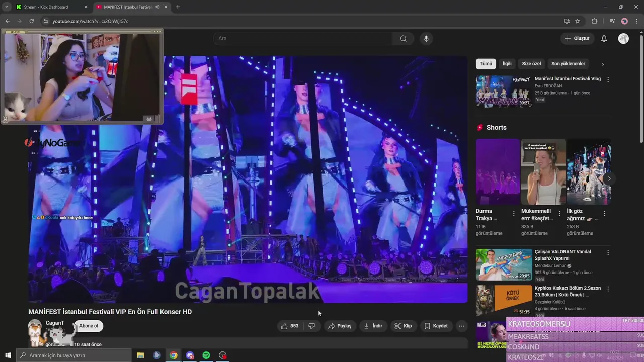
Task: Open Esra ERDOĞAN channel name
Action: tap(548, 86)
